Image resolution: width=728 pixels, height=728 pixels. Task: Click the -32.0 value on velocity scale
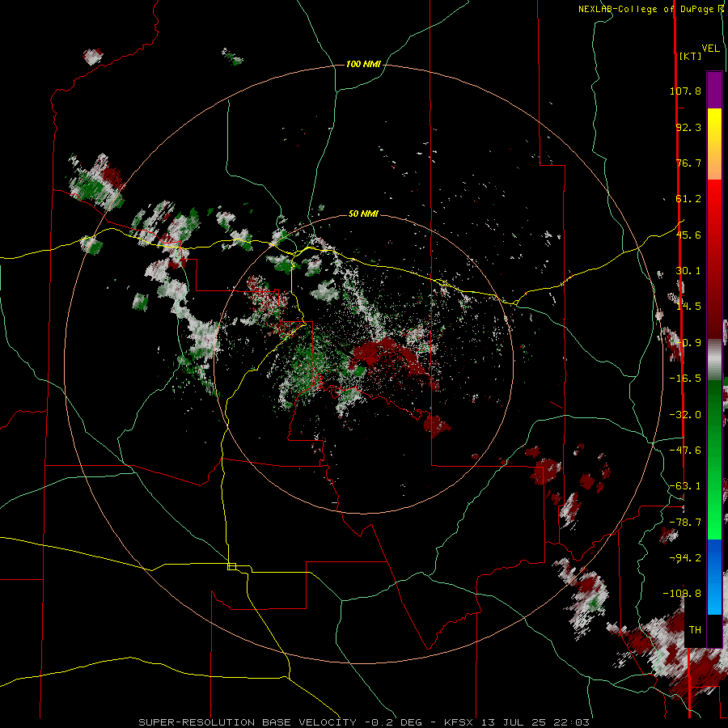(685, 415)
